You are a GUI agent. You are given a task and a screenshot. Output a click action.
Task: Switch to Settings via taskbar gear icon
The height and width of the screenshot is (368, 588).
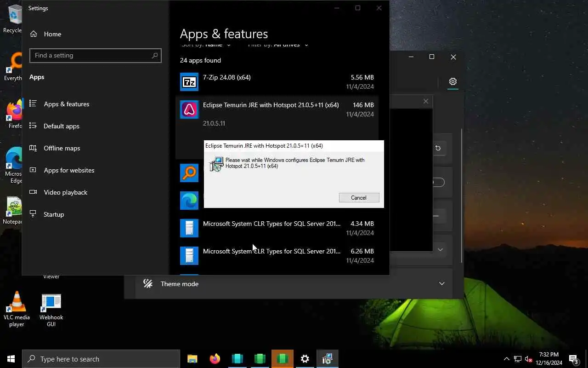[305, 359]
